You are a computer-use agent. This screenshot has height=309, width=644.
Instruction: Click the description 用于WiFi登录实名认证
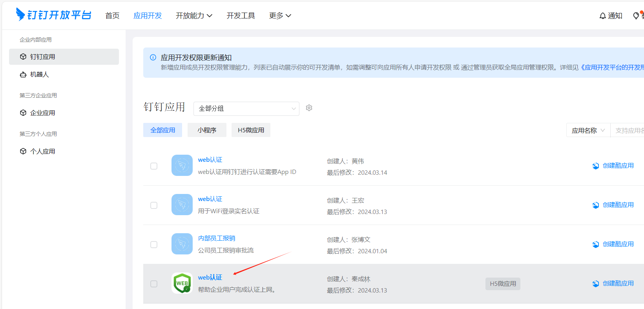(228, 211)
